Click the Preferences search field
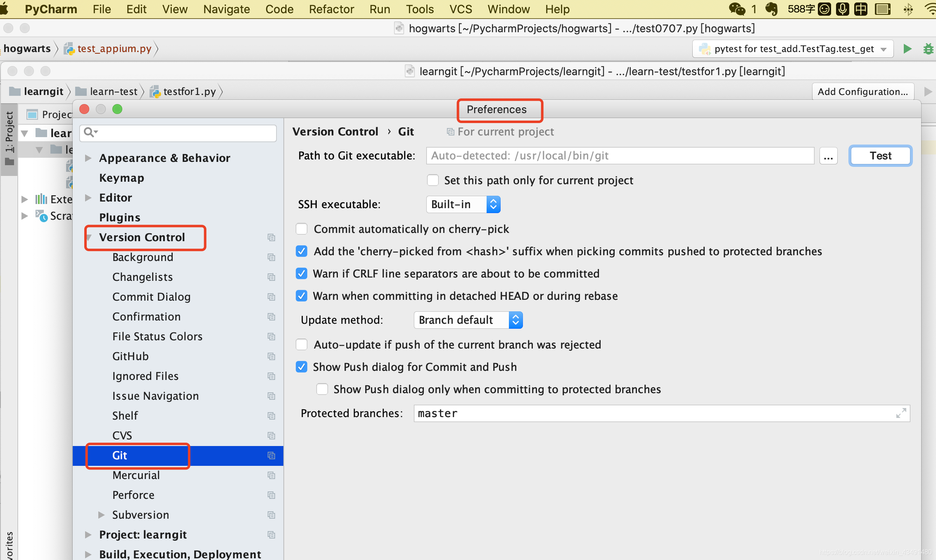Screen dimensions: 936x560 (x=178, y=133)
